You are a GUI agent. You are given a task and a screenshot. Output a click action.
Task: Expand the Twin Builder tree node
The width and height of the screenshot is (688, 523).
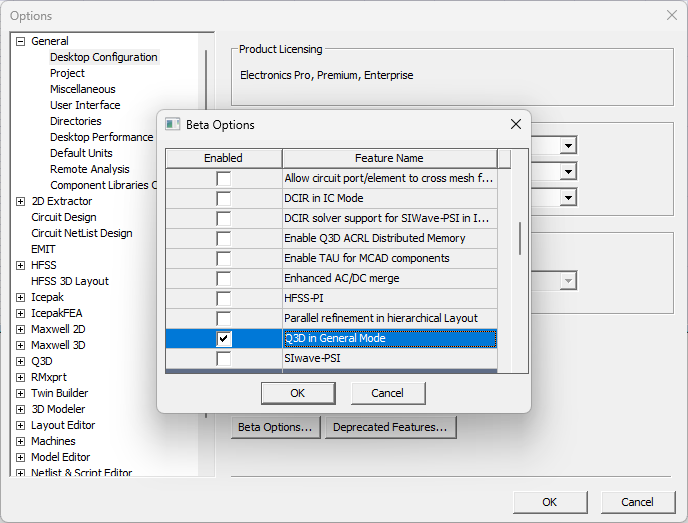20,394
